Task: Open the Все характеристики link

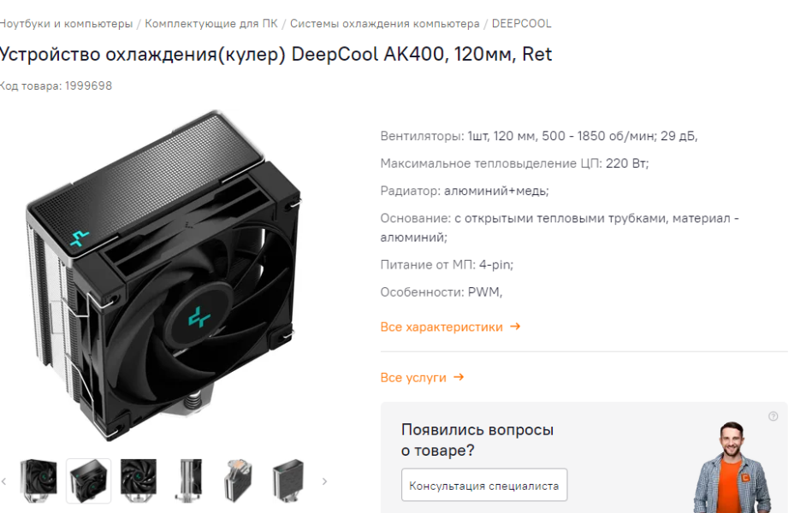Action: point(442,327)
